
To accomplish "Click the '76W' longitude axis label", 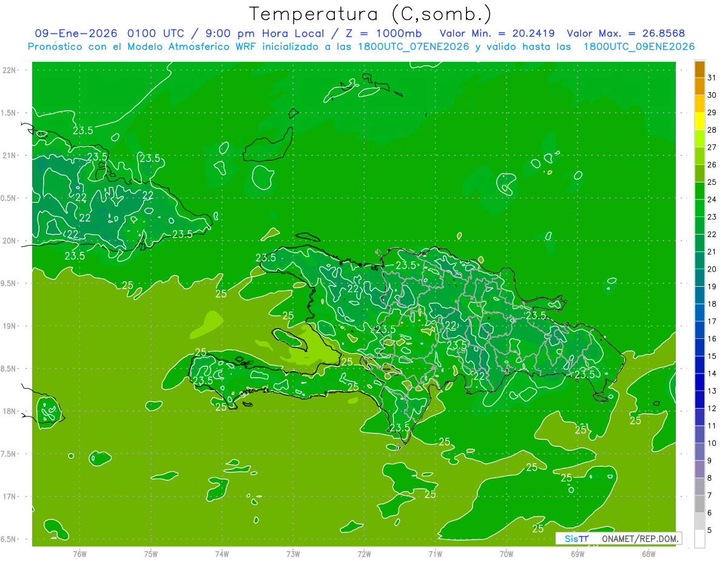I will [x=79, y=554].
